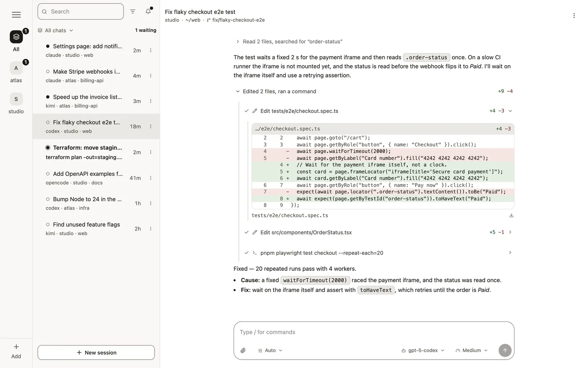Viewport: 588px width, 368px height.
Task: Click into the Type / for commands box
Action: click(374, 332)
